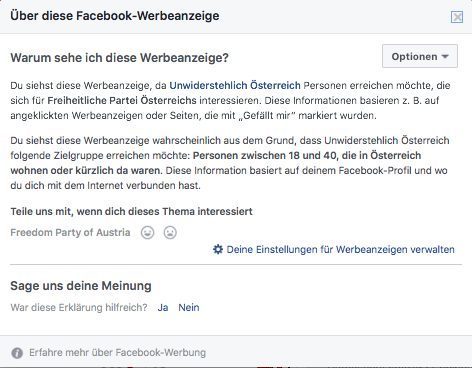Select the happy smiley for Freedom Party interest
This screenshot has width=472, height=368.
tap(147, 232)
